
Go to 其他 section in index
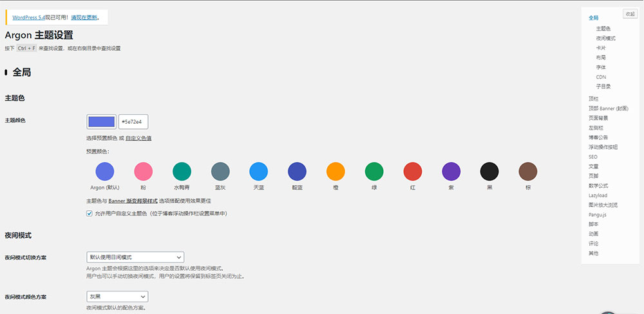[594, 253]
